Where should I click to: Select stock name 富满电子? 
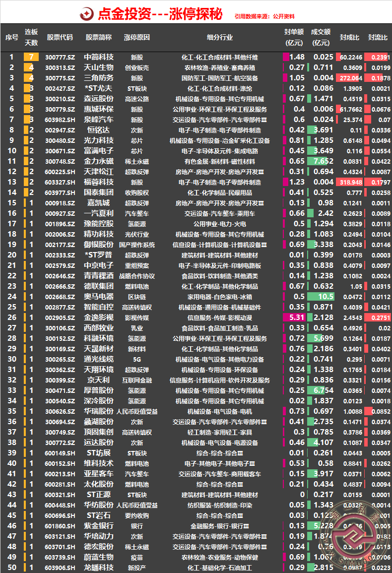point(99,151)
